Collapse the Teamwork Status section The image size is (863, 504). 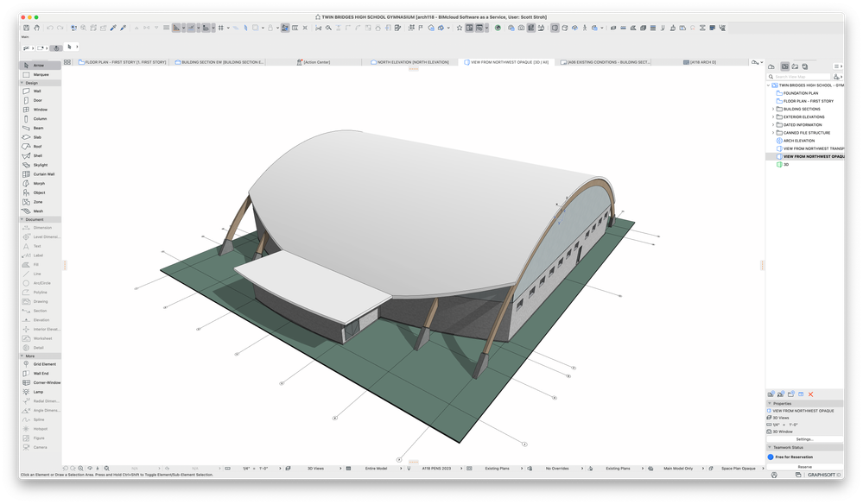770,447
